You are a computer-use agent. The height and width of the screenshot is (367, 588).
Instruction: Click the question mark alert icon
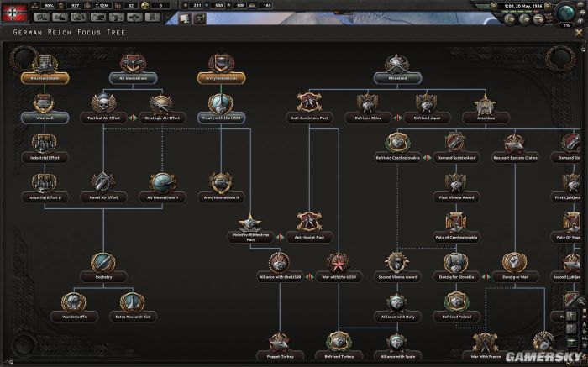200,18
